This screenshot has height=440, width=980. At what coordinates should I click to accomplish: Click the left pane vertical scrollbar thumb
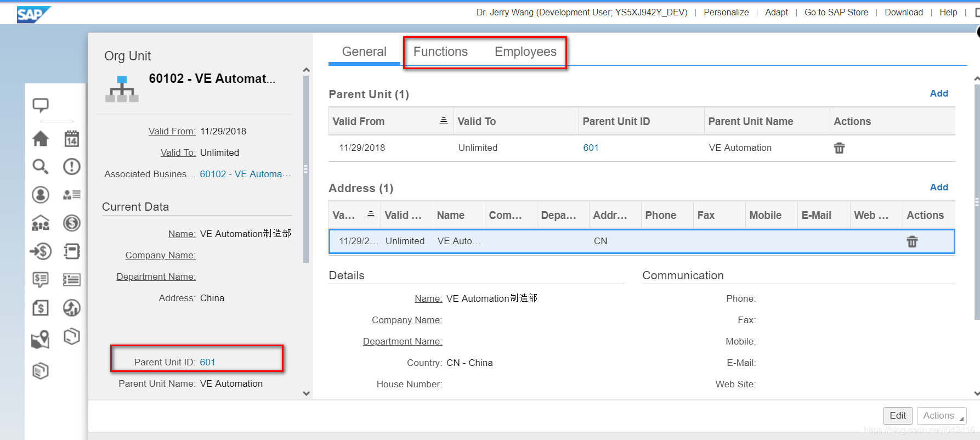click(306, 169)
